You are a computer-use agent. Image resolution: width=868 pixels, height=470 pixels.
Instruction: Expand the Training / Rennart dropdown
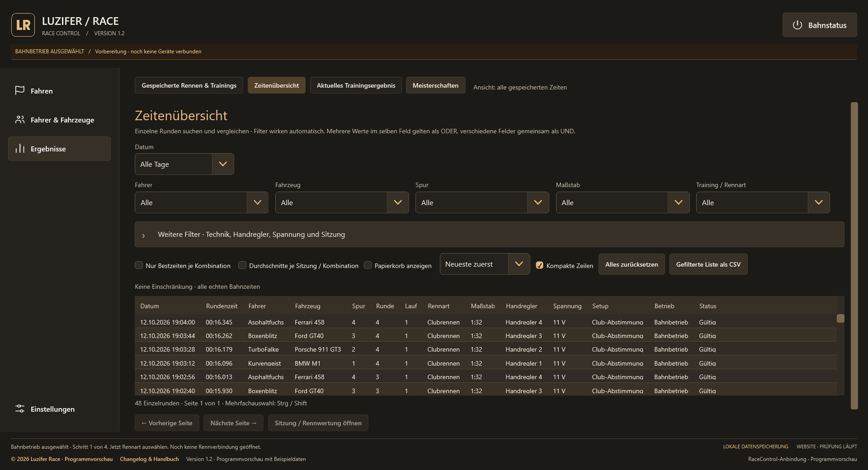[763, 202]
